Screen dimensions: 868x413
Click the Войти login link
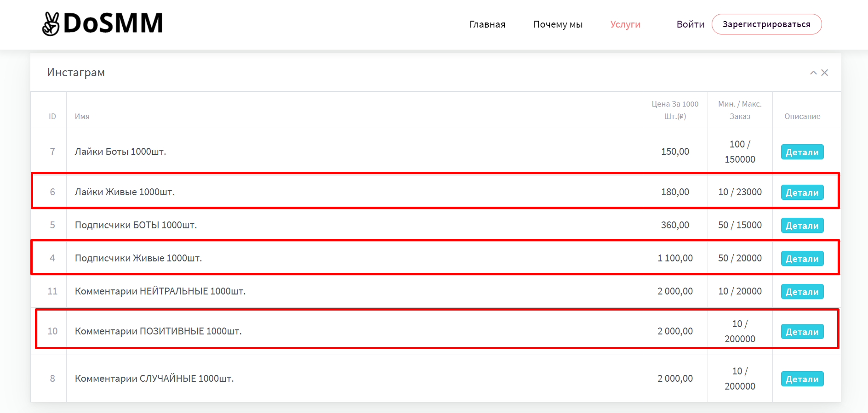(x=690, y=24)
